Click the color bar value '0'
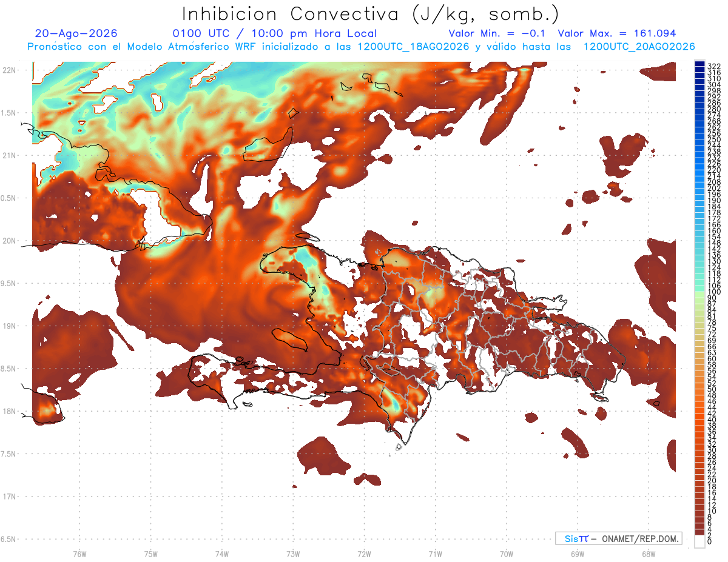 click(710, 542)
